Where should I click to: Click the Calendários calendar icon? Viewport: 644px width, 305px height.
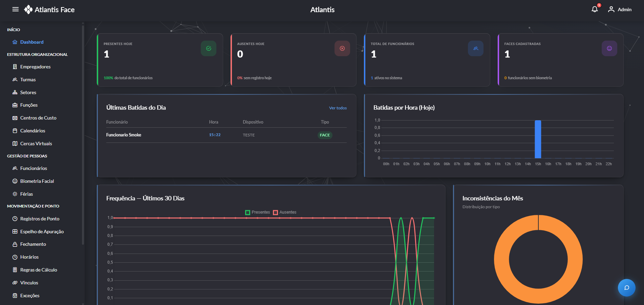[15, 131]
